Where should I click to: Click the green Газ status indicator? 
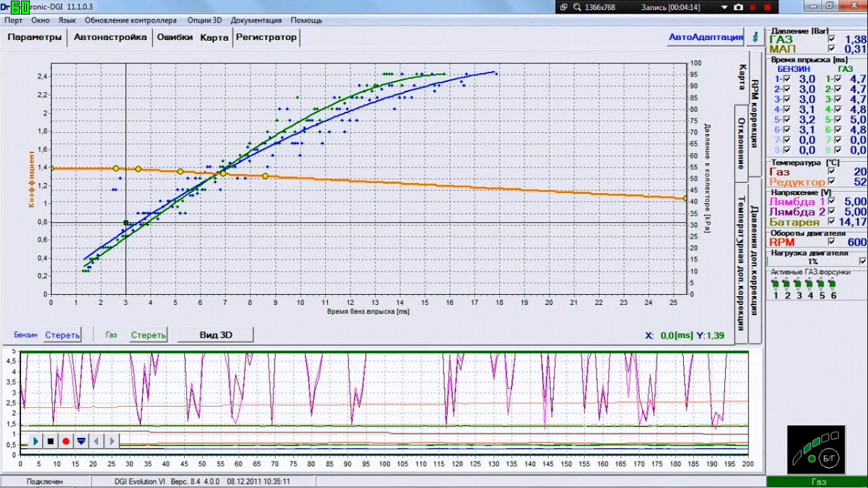click(817, 482)
